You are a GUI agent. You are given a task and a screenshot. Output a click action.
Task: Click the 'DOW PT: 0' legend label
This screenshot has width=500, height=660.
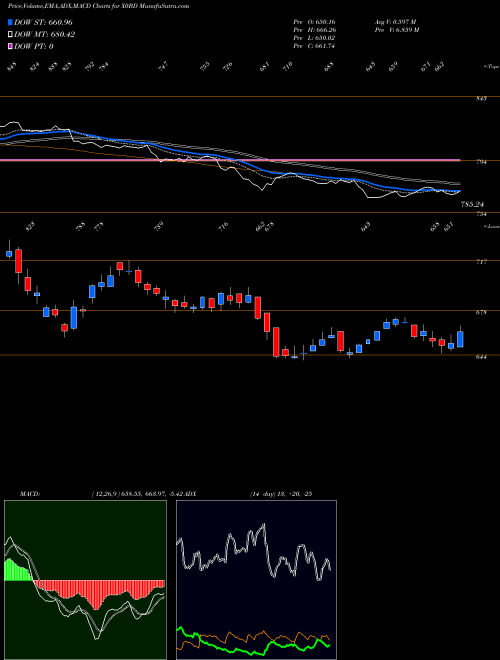pos(33,46)
